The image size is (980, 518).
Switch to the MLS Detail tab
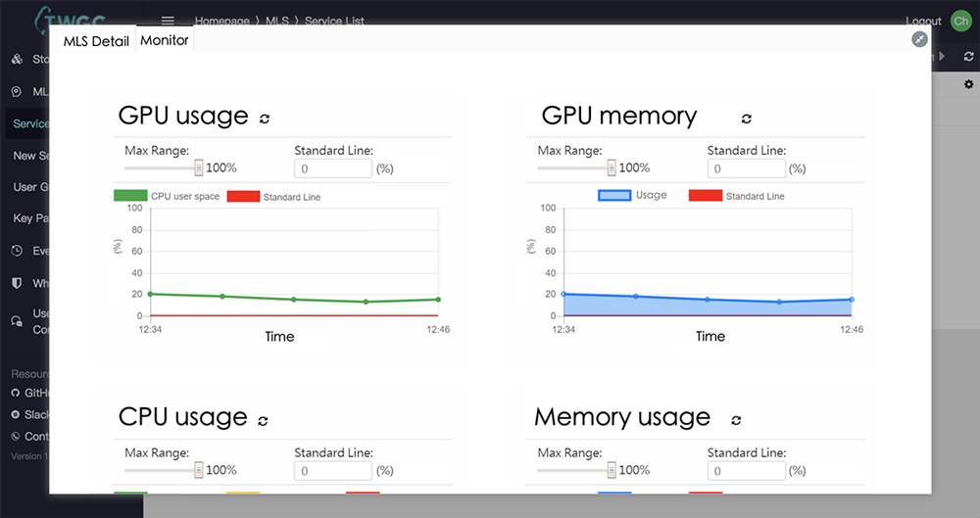pyautogui.click(x=96, y=41)
